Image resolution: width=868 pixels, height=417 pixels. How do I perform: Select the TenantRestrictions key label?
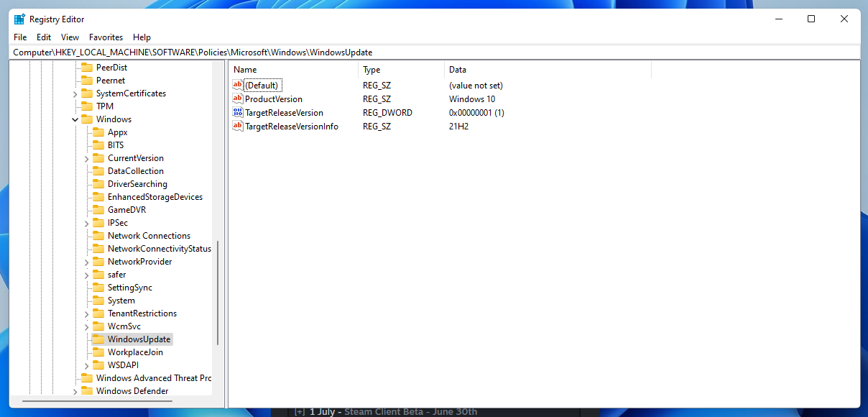[142, 313]
